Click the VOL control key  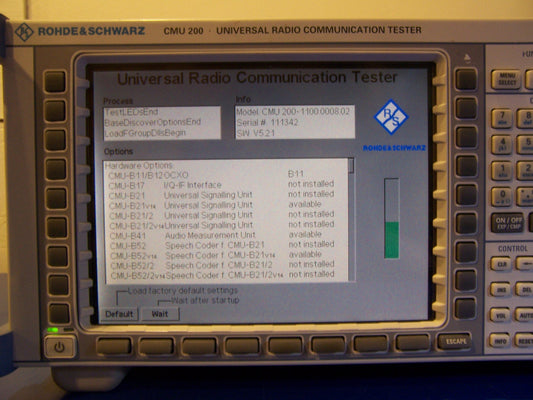click(500, 315)
